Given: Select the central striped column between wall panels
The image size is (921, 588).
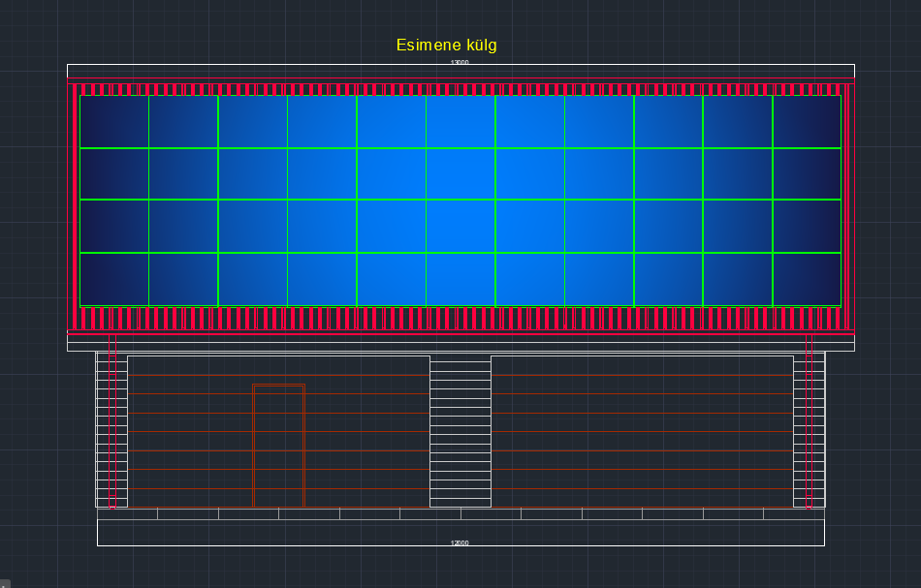Looking at the screenshot, I should coord(460,431).
